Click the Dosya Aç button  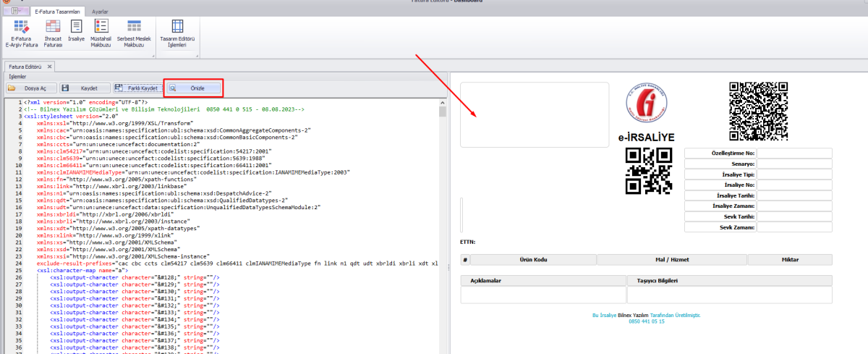[30, 88]
